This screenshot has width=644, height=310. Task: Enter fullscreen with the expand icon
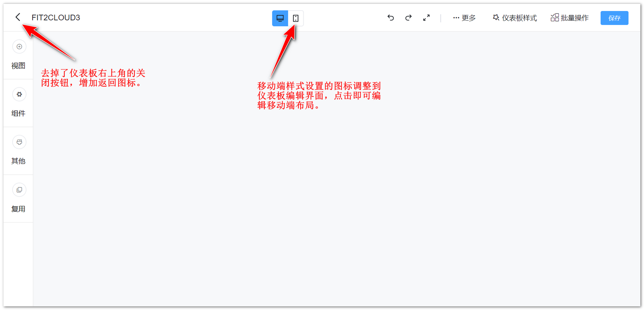pos(426,18)
